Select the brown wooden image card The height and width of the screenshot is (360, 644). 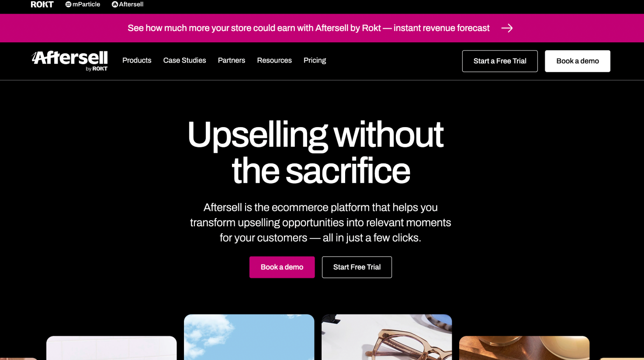coord(524,348)
